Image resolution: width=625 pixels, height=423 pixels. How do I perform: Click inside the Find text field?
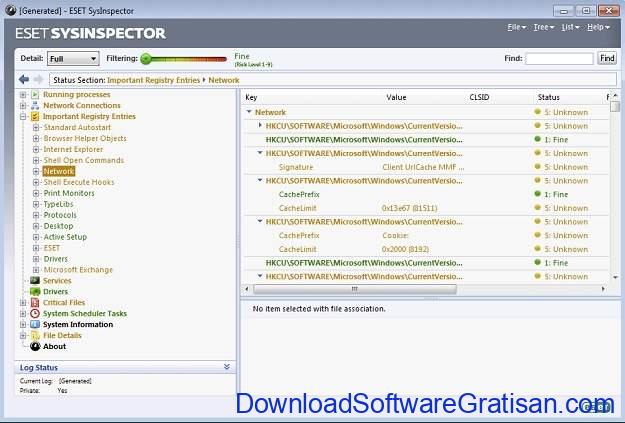click(559, 59)
